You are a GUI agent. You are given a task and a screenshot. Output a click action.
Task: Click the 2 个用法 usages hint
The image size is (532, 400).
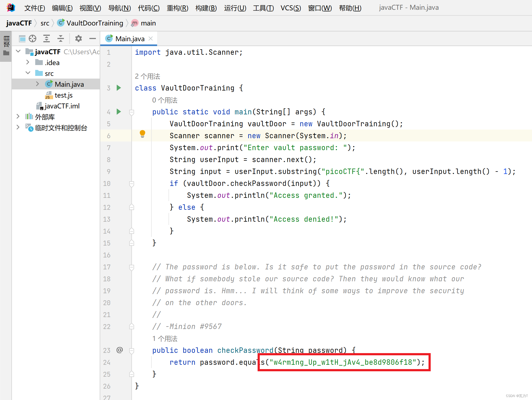point(147,76)
